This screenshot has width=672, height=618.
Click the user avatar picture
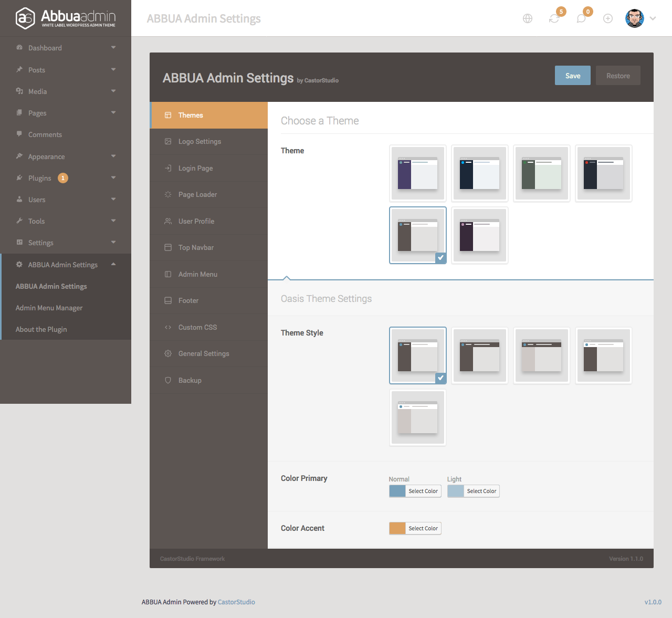[x=635, y=18]
